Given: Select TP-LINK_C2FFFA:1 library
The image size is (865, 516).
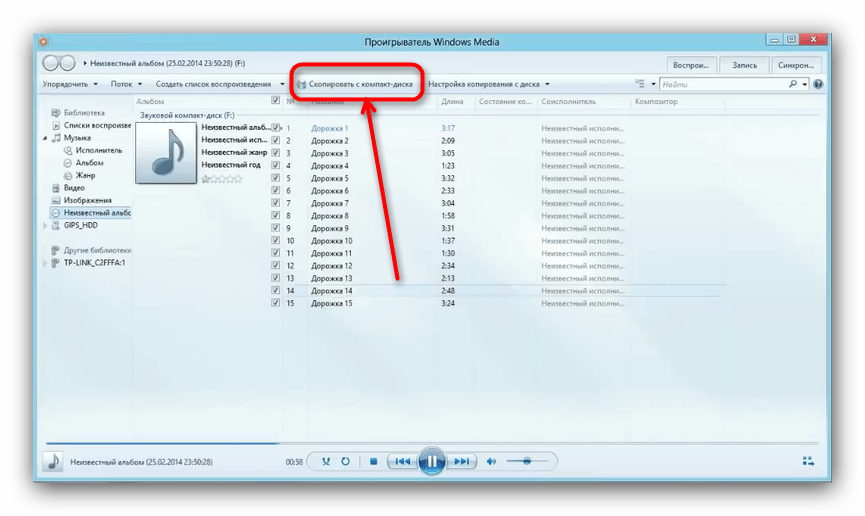Looking at the screenshot, I should (x=94, y=263).
